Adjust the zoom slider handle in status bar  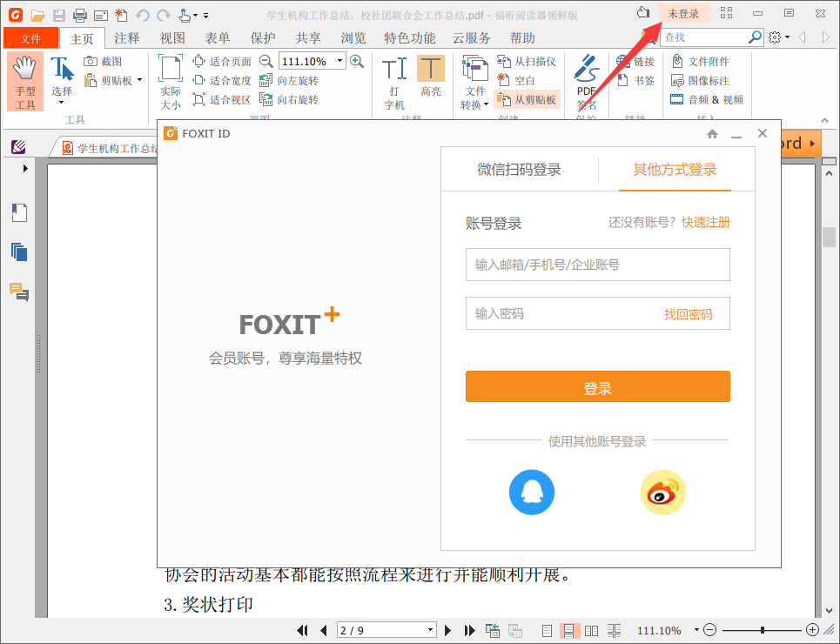point(763,630)
